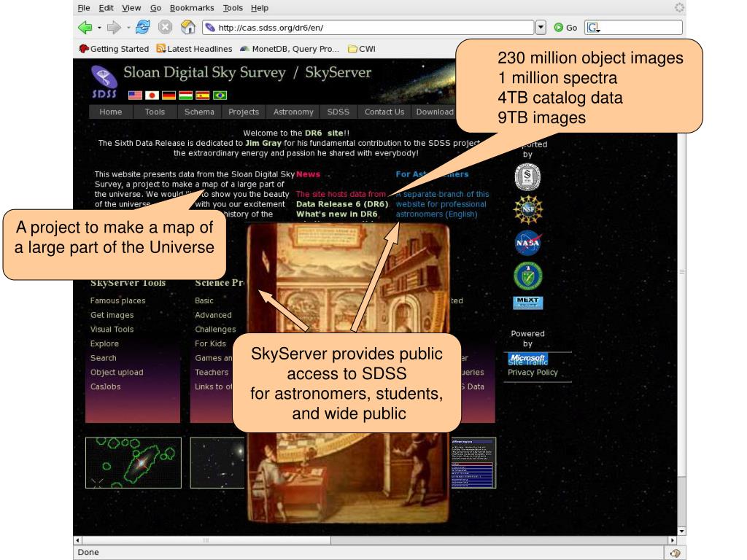This screenshot has width=747, height=560.
Task: Click the green Back arrow button
Action: [x=85, y=28]
